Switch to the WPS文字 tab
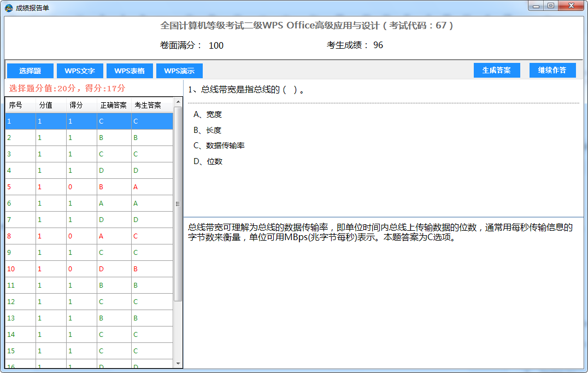The height and width of the screenshot is (373, 588). 79,71
